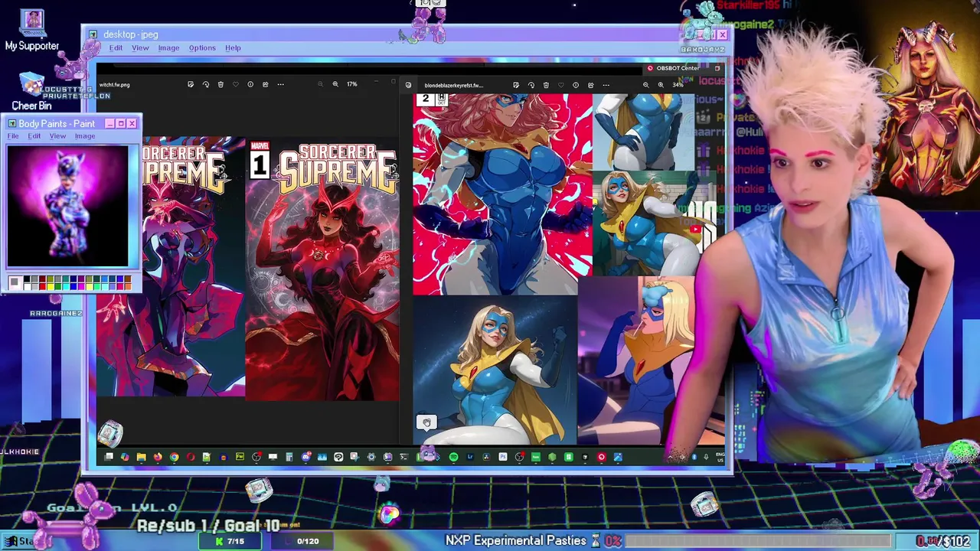Click the OBSBOT Center window title
This screenshot has width=980, height=551.
click(x=678, y=68)
